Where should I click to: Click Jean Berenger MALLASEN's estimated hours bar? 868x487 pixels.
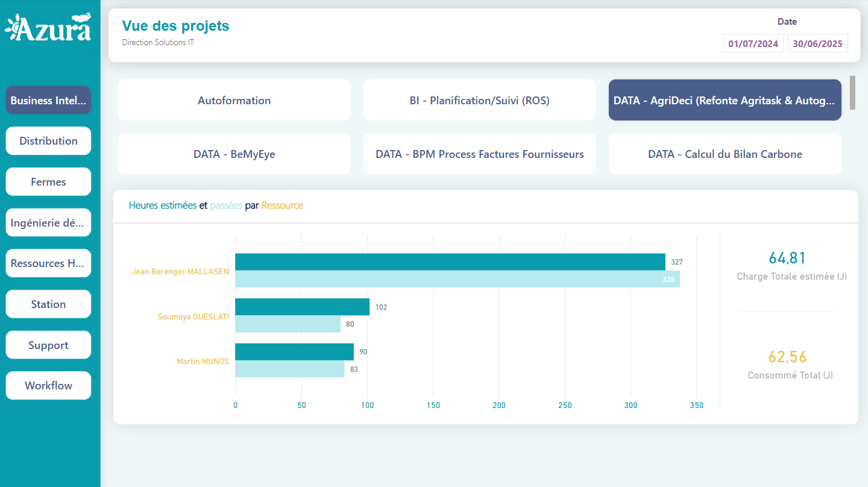pos(450,262)
